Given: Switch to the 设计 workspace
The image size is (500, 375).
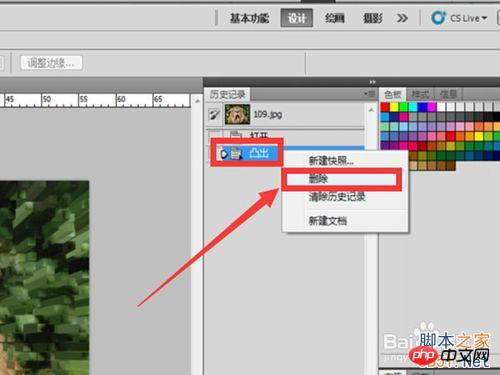Looking at the screenshot, I should pos(297,18).
